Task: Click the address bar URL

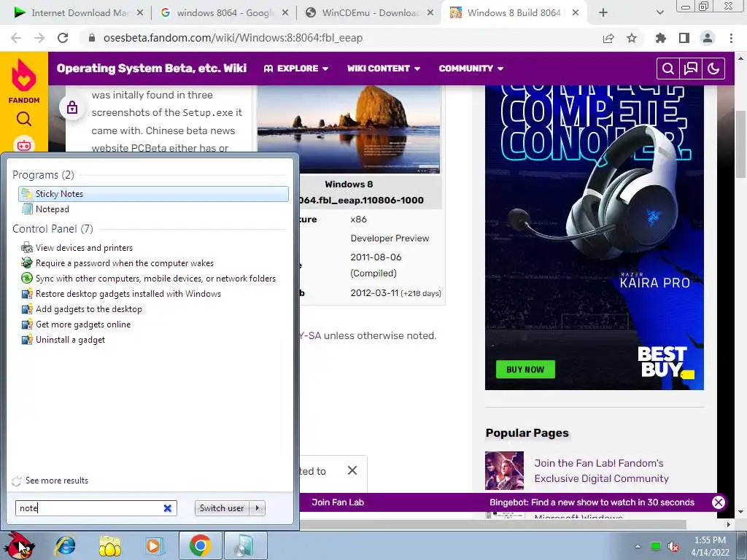Action: pos(233,38)
